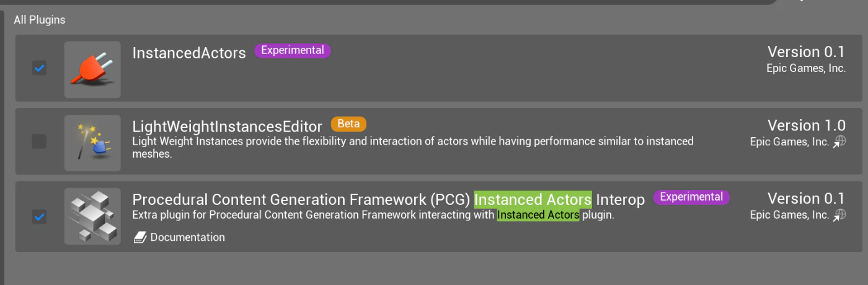Select the All Plugins category header
The image size is (868, 285).
pyautogui.click(x=40, y=20)
